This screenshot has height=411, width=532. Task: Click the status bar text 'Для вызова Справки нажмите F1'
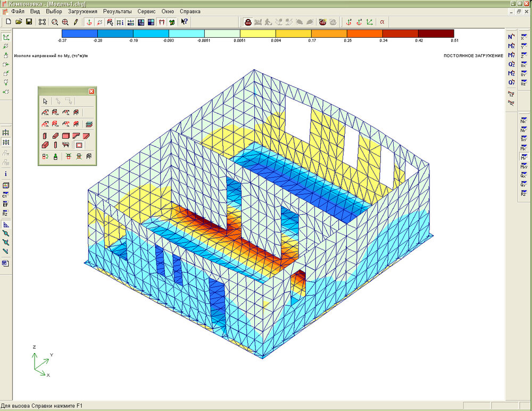pos(41,406)
